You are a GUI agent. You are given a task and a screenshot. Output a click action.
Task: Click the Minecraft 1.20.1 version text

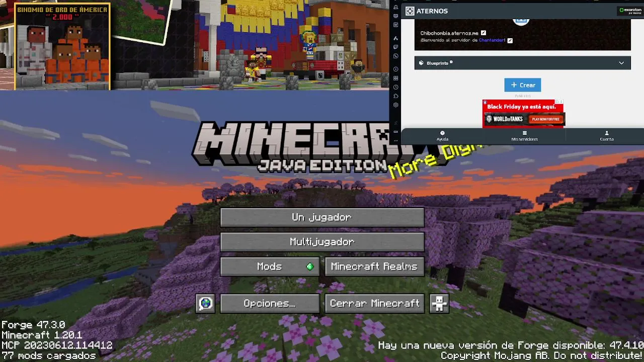coord(42,335)
